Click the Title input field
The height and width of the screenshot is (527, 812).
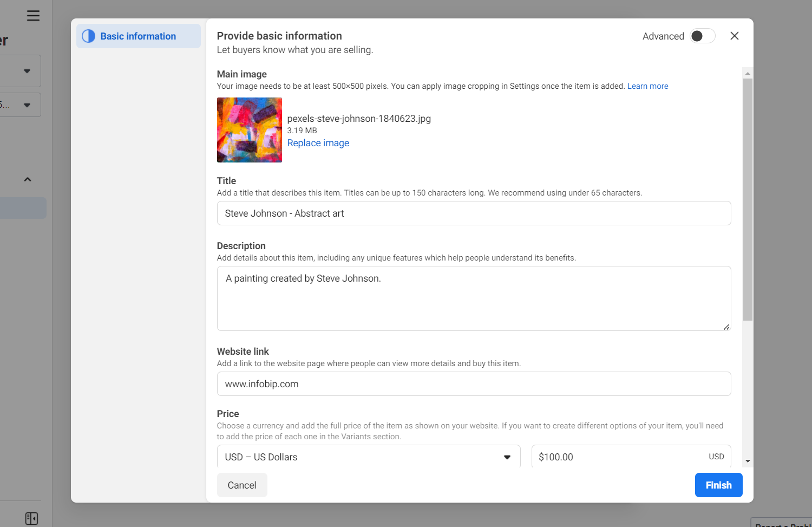coord(474,213)
